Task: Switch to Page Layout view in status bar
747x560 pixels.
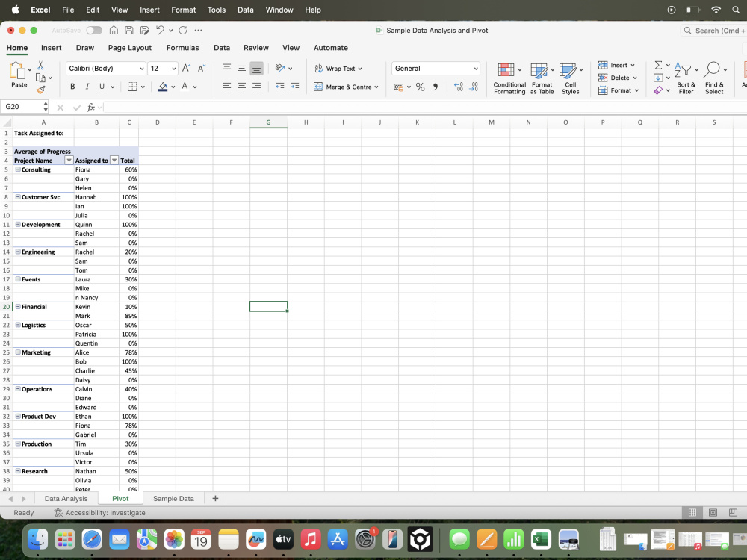Action: 713,512
